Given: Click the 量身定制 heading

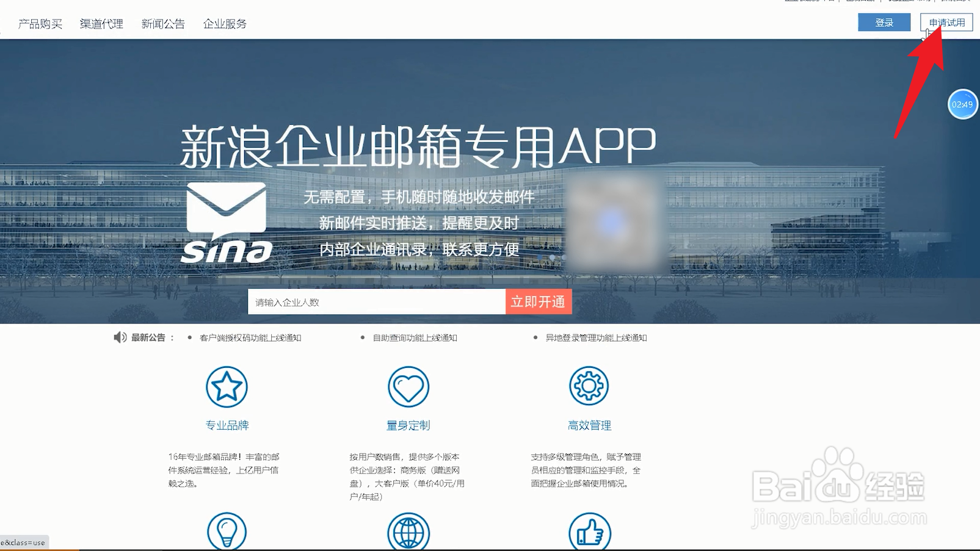Looking at the screenshot, I should (408, 425).
